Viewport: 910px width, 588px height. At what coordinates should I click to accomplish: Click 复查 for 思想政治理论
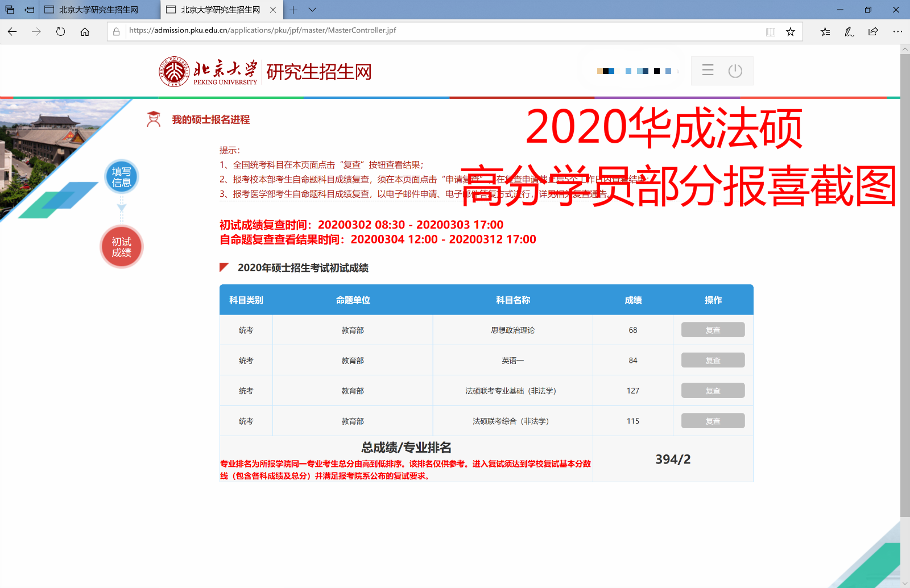coord(713,330)
